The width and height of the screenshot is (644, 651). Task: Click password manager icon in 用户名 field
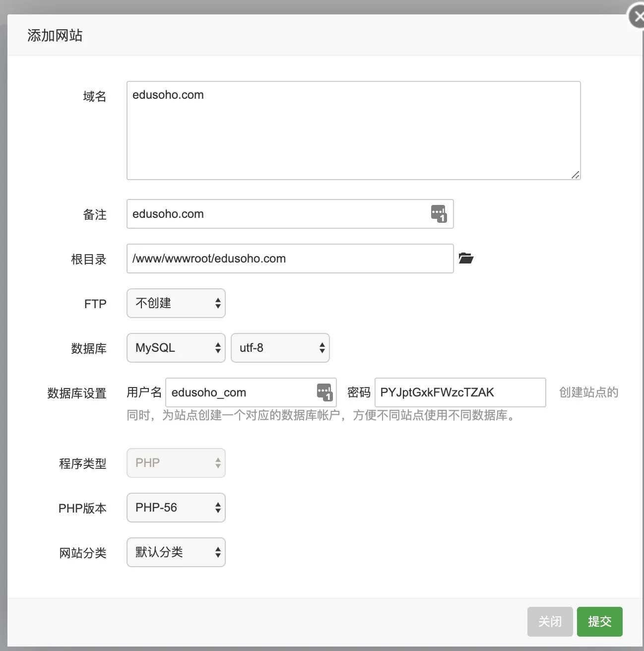coord(325,392)
